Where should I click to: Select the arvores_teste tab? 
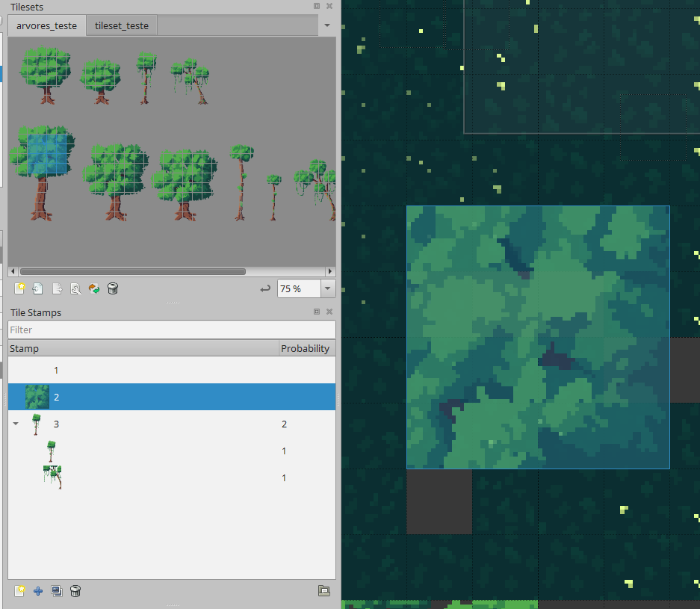coord(46,25)
